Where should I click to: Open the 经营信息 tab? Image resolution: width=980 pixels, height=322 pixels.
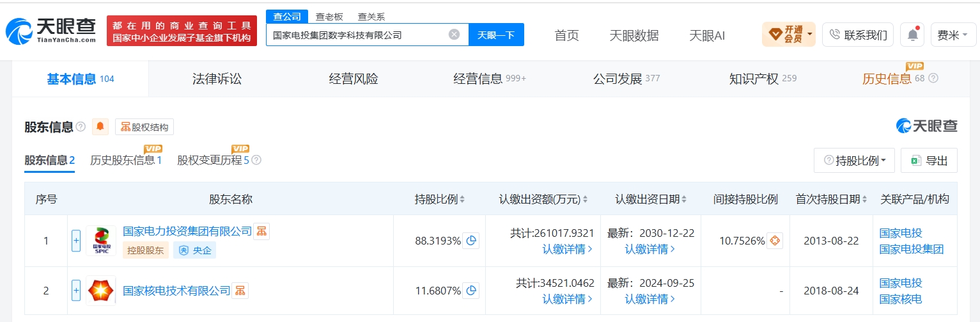(490, 79)
